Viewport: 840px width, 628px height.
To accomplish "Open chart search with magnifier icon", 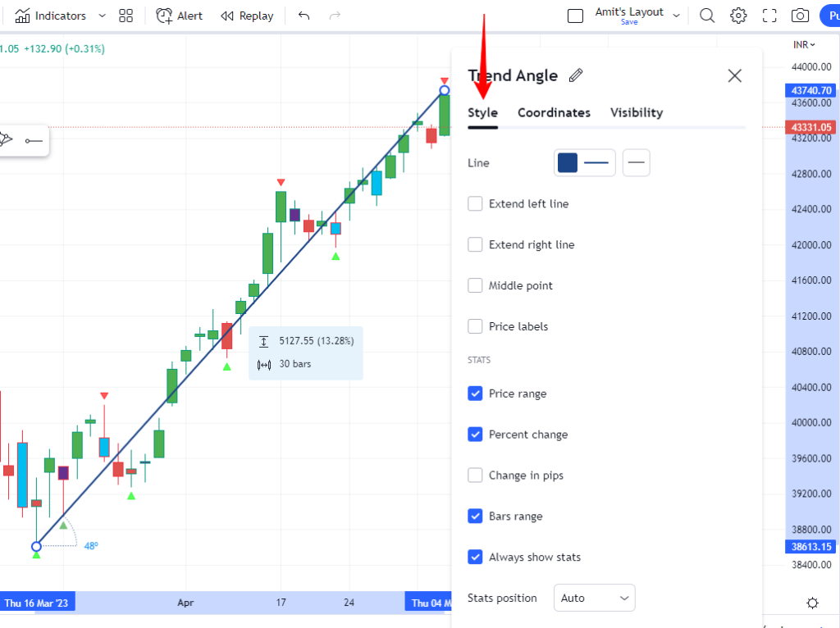I will tap(706, 15).
